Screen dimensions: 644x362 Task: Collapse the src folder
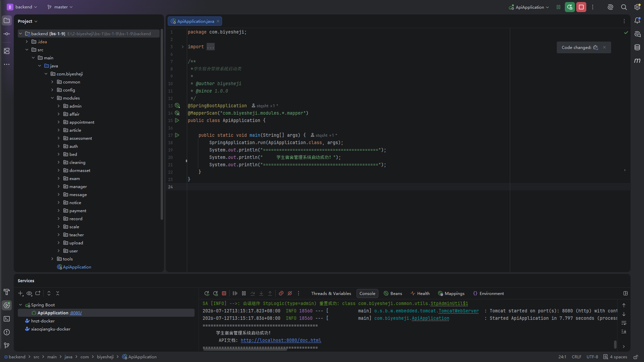coord(27,50)
